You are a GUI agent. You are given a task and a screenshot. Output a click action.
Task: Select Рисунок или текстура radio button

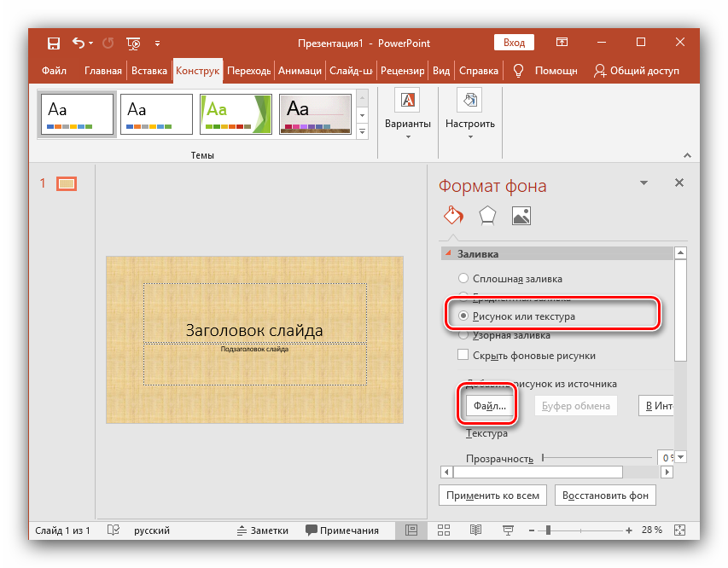463,316
